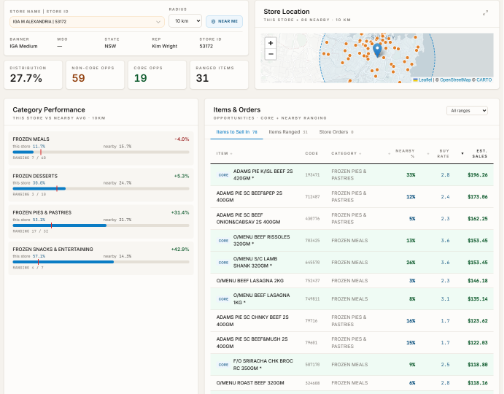Click CORE badge on O/MENU BEEF RISSOLES row
Image resolution: width=504 pixels, height=394 pixels.
pos(223,240)
